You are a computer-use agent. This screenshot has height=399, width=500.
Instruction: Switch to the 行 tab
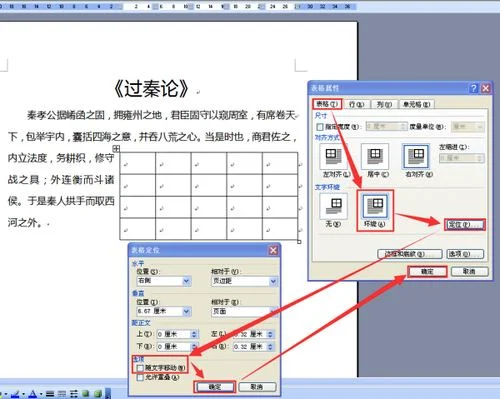coord(356,104)
